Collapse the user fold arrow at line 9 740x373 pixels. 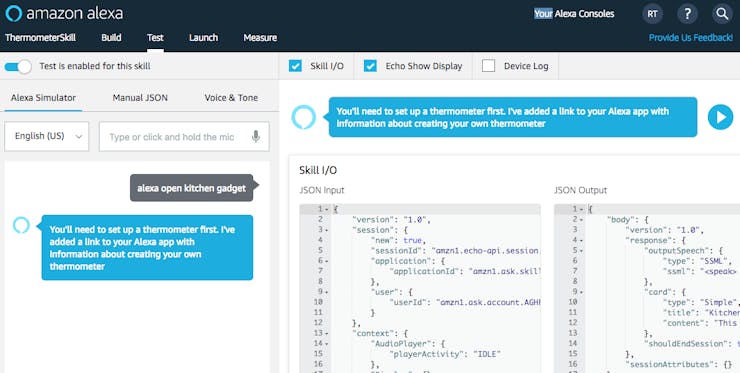pyautogui.click(x=327, y=292)
